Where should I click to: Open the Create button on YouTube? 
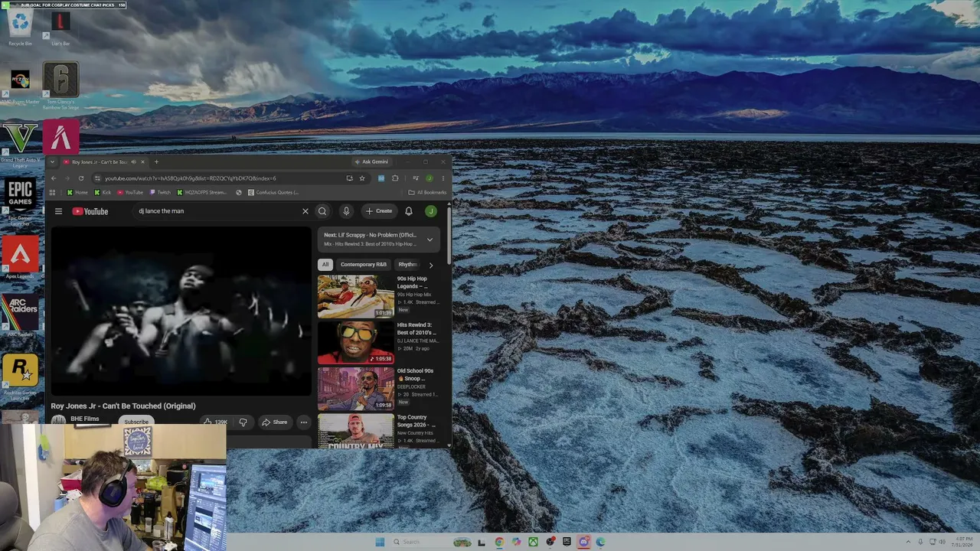379,211
